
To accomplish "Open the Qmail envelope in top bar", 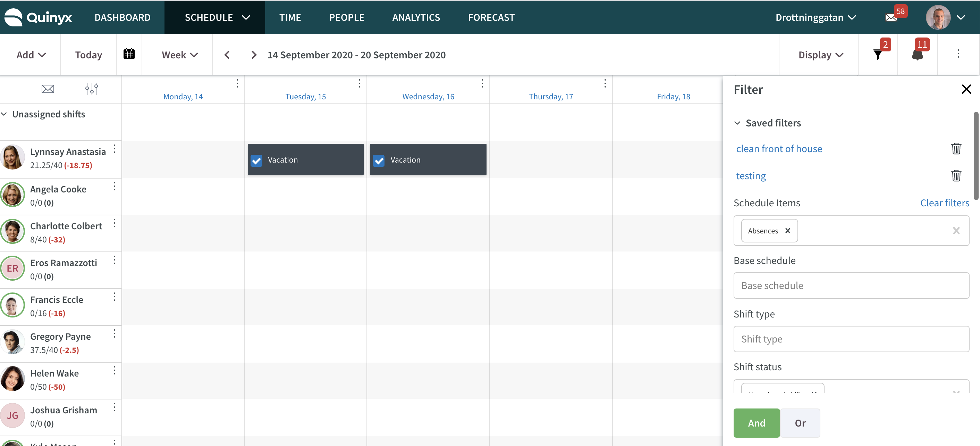I will [890, 17].
